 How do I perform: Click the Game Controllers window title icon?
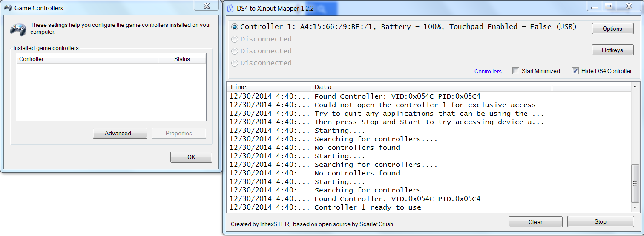coord(8,8)
